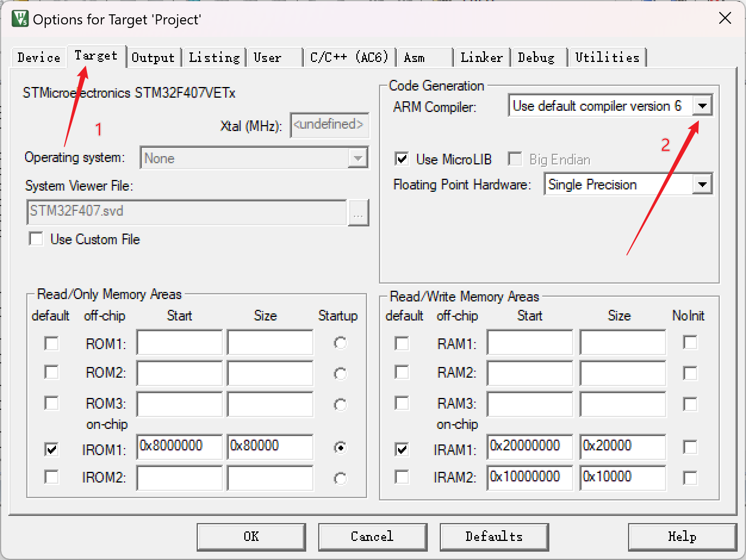Click the System Viewer File path field
Image resolution: width=746 pixels, height=560 pixels.
[x=186, y=213]
